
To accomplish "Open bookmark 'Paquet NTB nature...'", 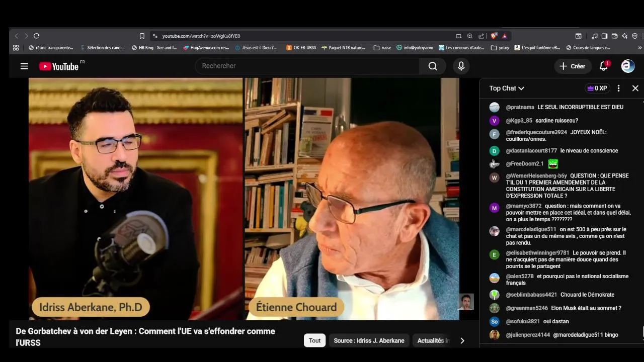I will [344, 48].
